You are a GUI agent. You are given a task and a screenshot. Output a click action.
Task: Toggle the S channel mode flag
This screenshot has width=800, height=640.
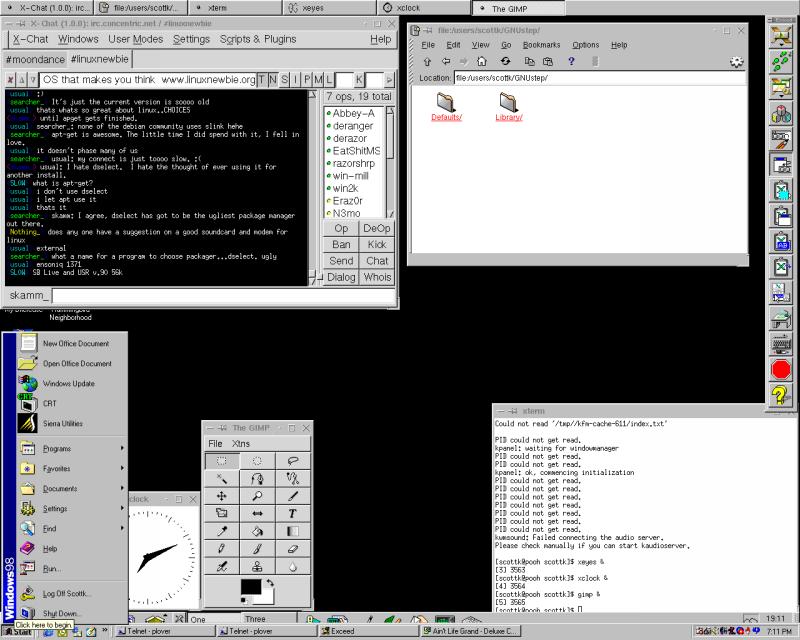284,79
